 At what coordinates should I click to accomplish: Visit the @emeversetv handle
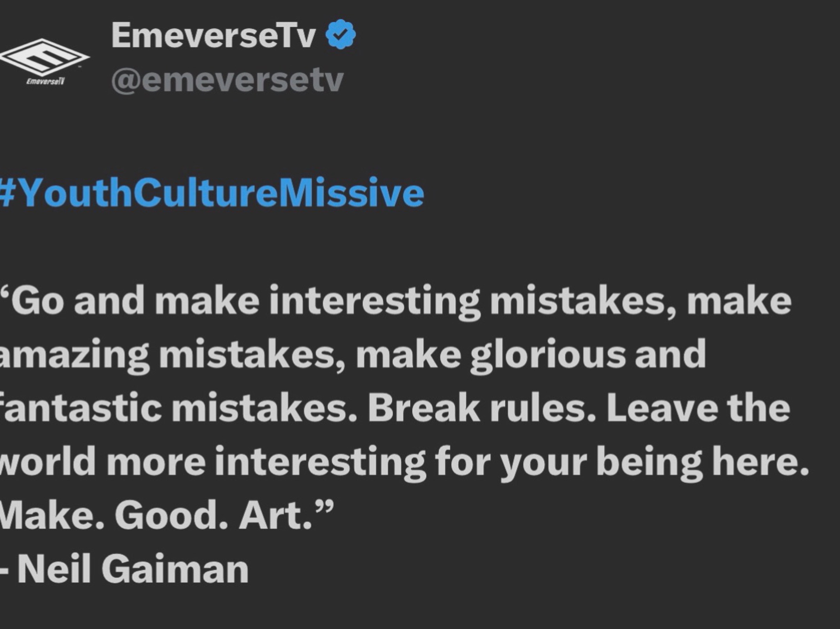[227, 80]
